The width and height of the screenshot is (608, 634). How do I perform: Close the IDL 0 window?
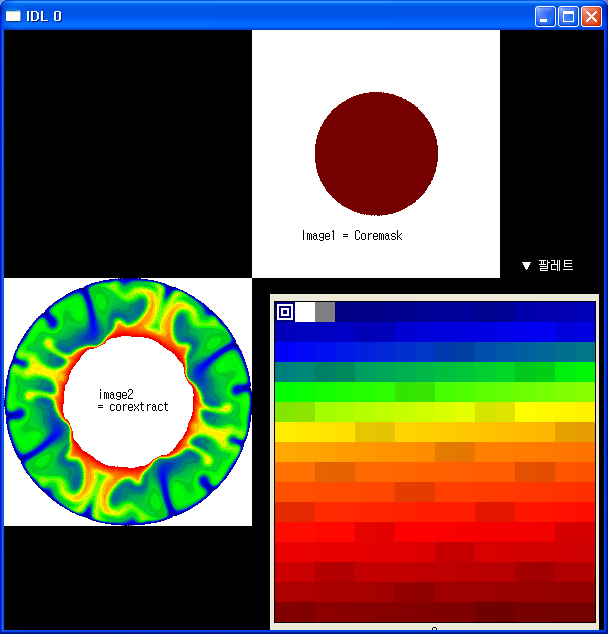(x=591, y=17)
